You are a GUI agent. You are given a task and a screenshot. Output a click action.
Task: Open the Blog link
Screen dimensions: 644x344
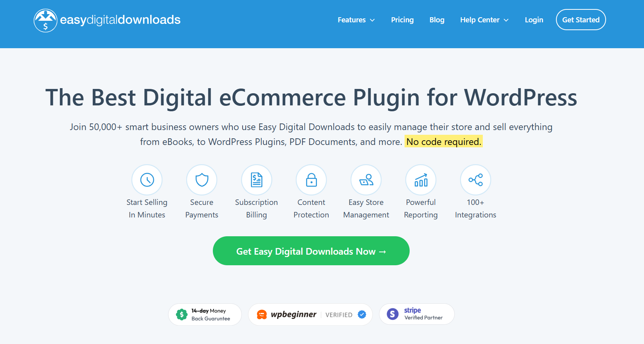point(437,20)
